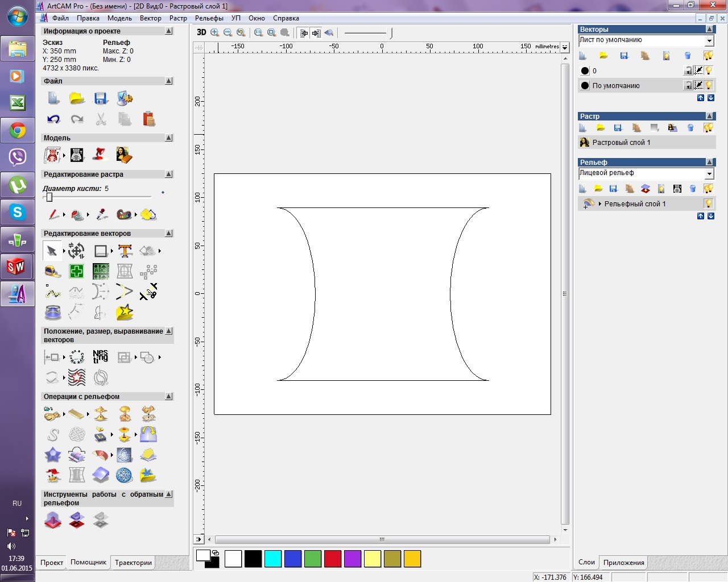The width and height of the screenshot is (728, 582).
Task: Click the Save file diskette icon
Action: 101,98
